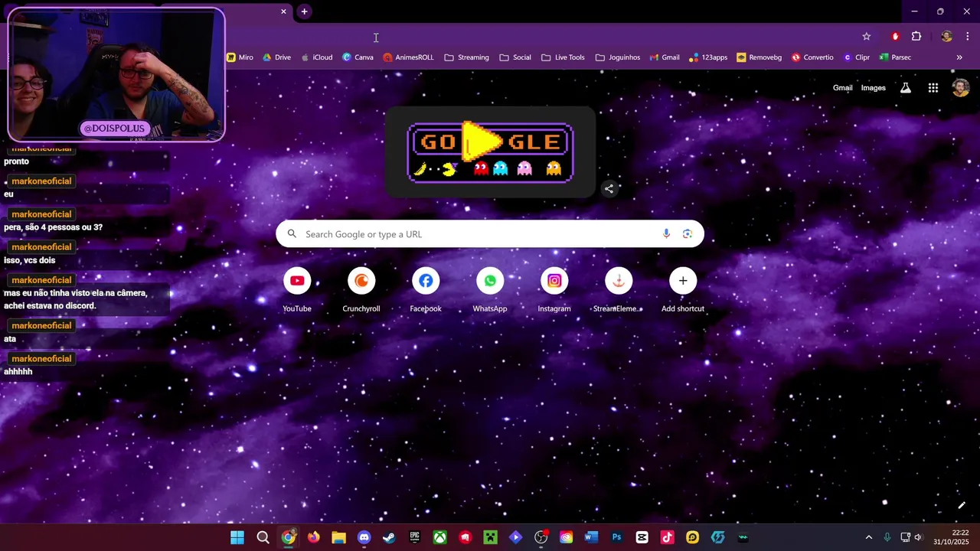Open the Extensions puzzle menu

[916, 36]
